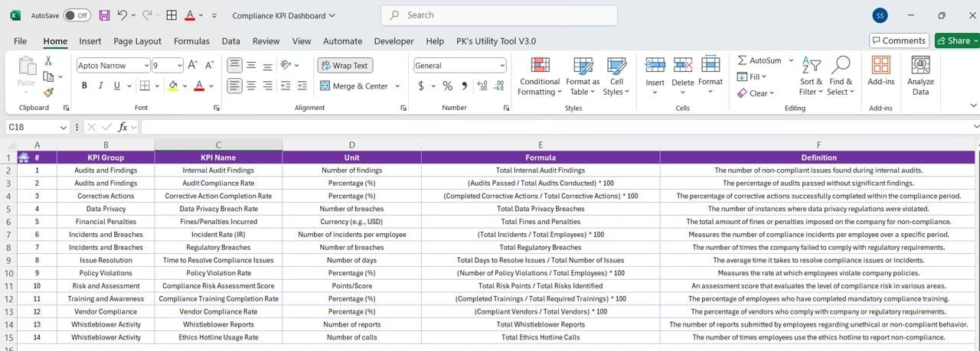Screen dimensions: 980x351
Task: Click Increase Font Size icon
Action: pos(193,65)
